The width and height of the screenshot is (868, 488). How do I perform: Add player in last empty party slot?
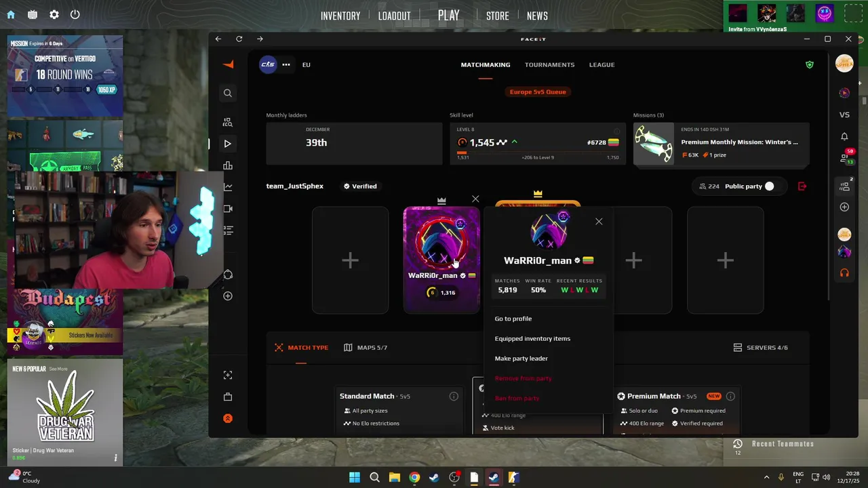726,260
